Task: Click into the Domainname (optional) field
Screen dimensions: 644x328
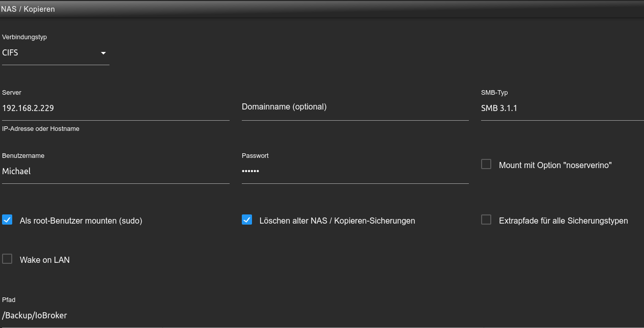Action: (x=355, y=107)
